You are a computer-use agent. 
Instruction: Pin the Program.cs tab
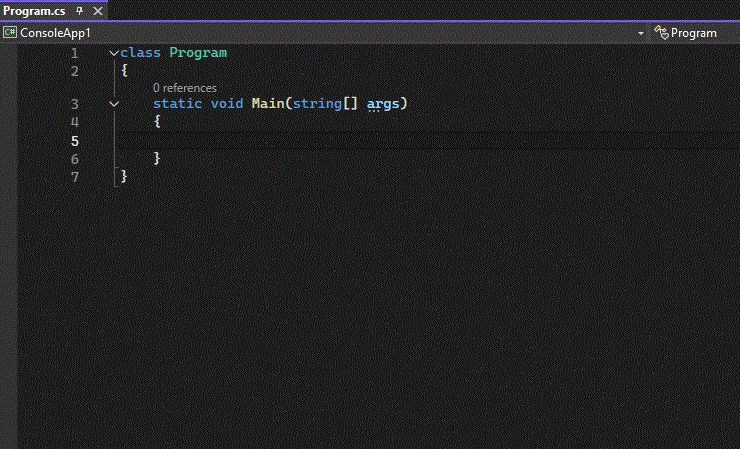click(x=79, y=11)
